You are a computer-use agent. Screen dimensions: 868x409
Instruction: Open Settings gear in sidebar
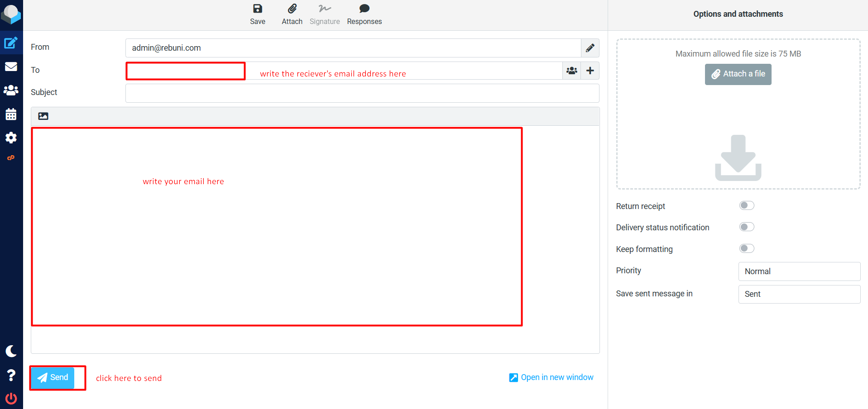tap(11, 138)
